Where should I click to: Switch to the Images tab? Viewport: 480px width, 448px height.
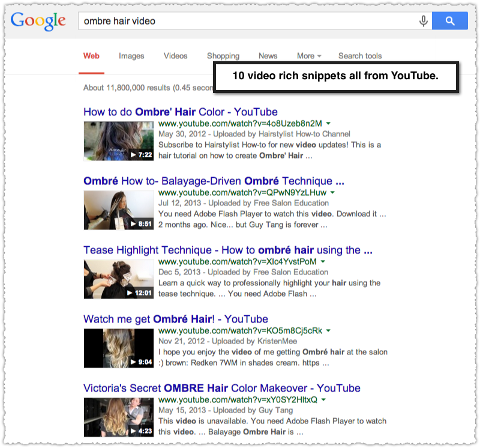(131, 56)
